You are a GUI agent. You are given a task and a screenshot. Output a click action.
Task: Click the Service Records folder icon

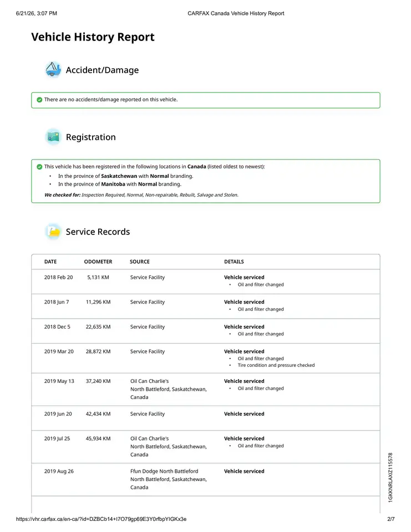(53, 232)
